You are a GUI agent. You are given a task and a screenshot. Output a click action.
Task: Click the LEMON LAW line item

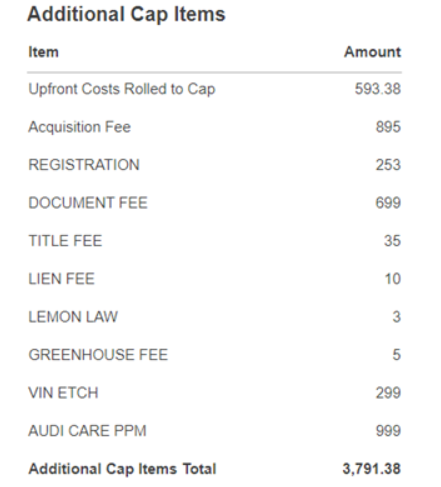(x=73, y=317)
